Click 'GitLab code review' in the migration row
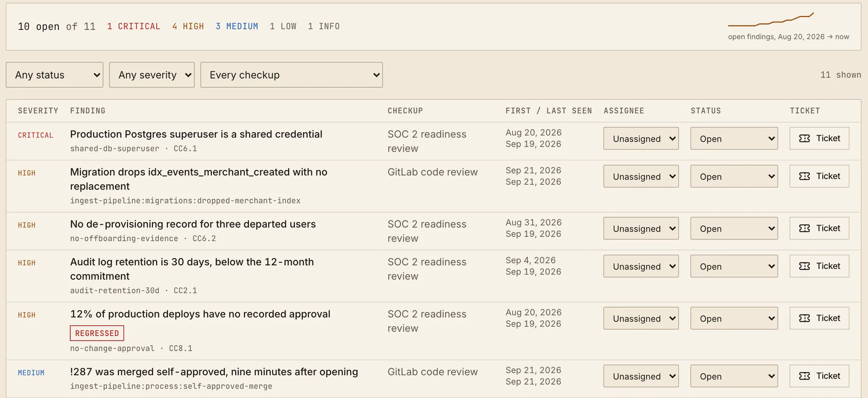This screenshot has height=398, width=868. point(433,172)
